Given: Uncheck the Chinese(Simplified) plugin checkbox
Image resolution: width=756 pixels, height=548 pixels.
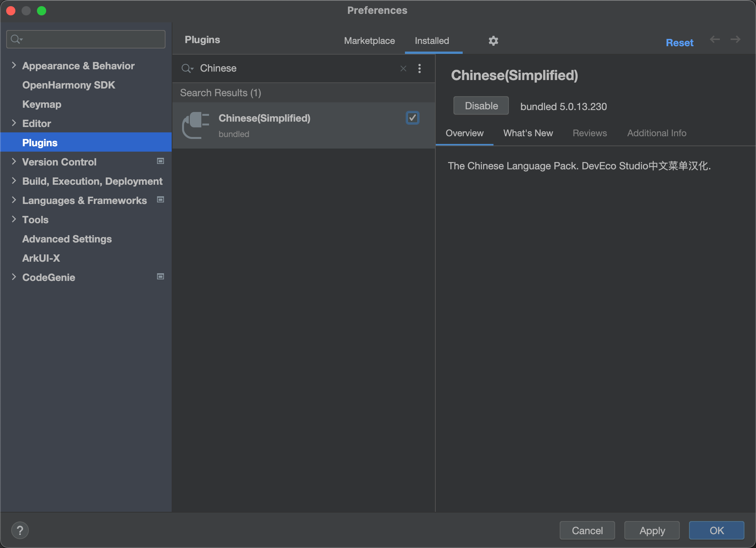Looking at the screenshot, I should (x=412, y=118).
